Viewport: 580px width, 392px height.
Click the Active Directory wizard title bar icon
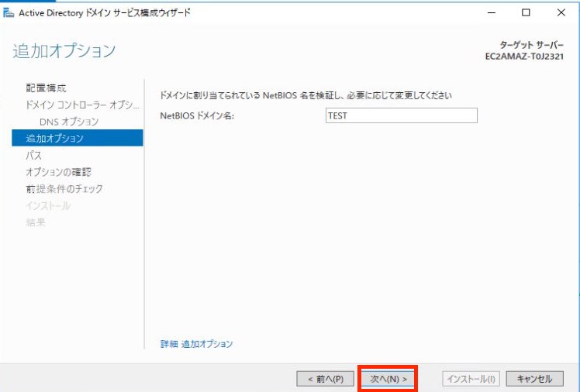8,13
